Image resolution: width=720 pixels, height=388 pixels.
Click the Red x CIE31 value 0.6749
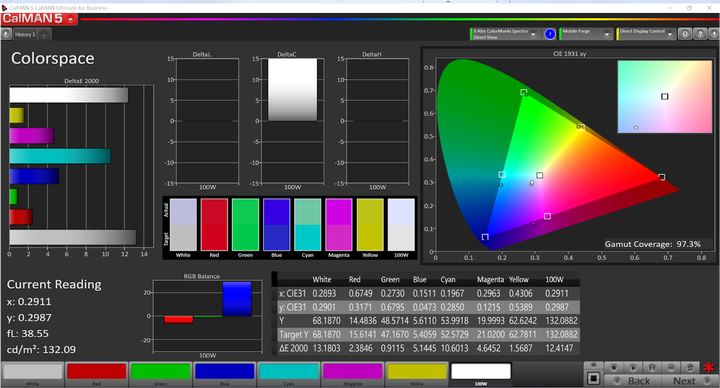click(x=360, y=293)
